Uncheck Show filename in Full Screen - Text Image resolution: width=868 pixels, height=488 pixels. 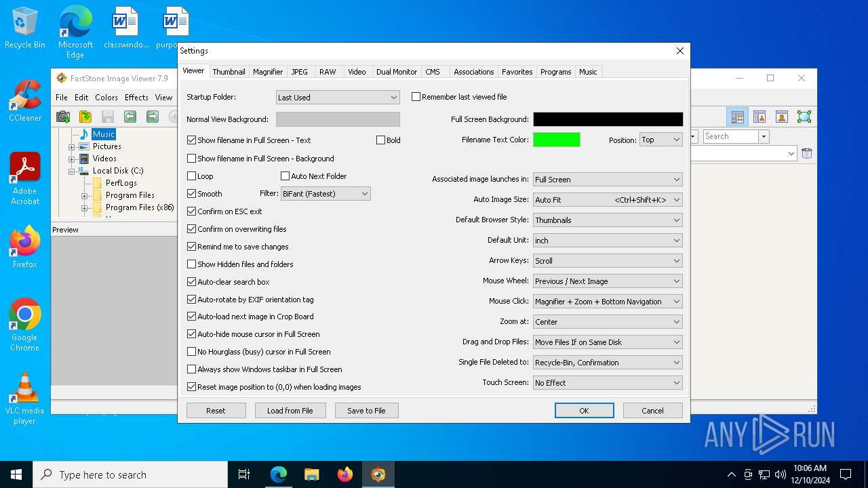(192, 140)
